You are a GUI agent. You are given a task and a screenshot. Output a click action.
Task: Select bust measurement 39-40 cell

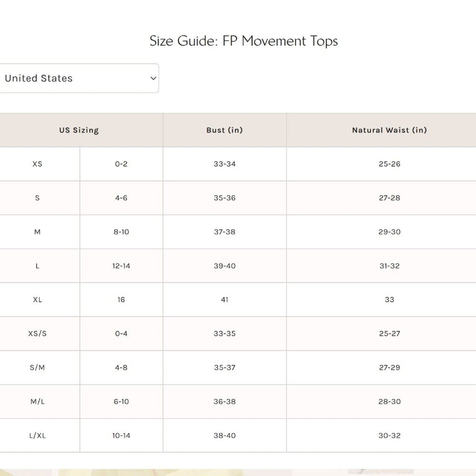225,266
